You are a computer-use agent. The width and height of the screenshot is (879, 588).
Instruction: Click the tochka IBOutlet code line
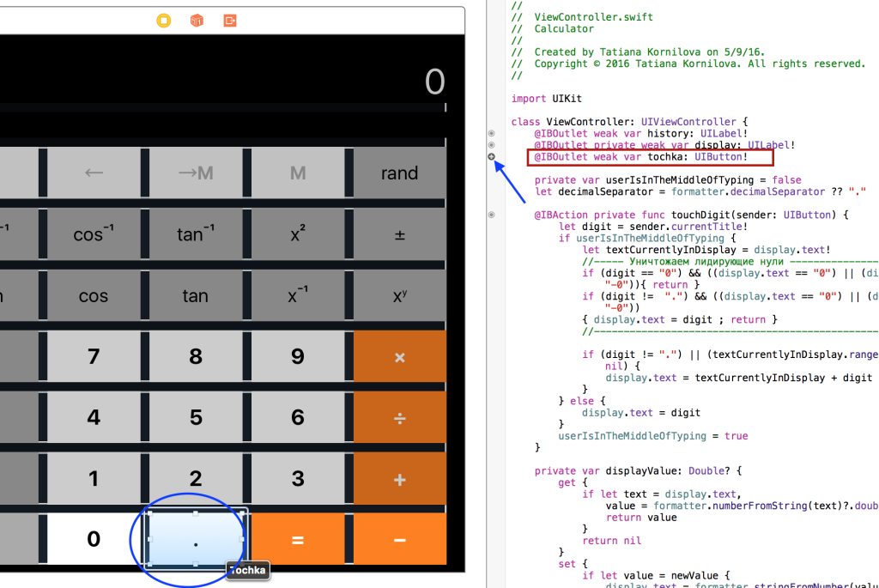[x=640, y=157]
